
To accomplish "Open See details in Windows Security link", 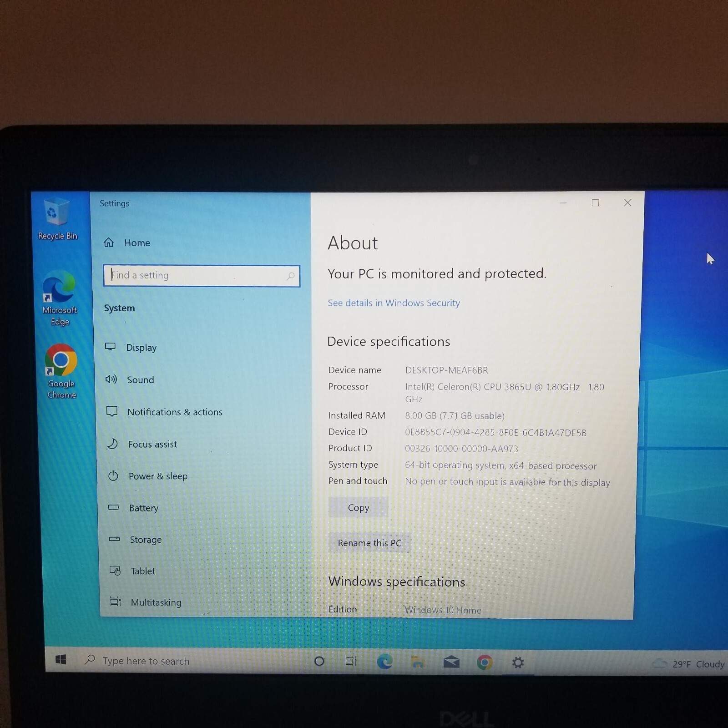I will [394, 303].
